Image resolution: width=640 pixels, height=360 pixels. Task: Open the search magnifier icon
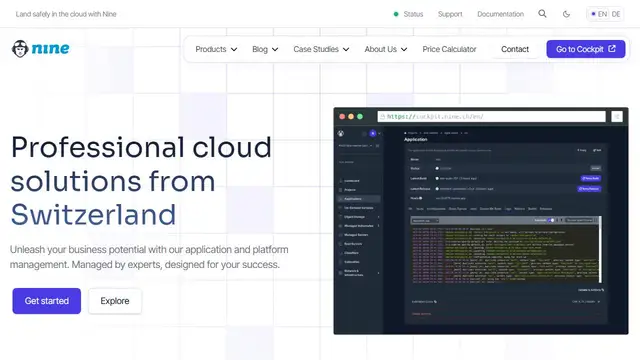point(542,14)
